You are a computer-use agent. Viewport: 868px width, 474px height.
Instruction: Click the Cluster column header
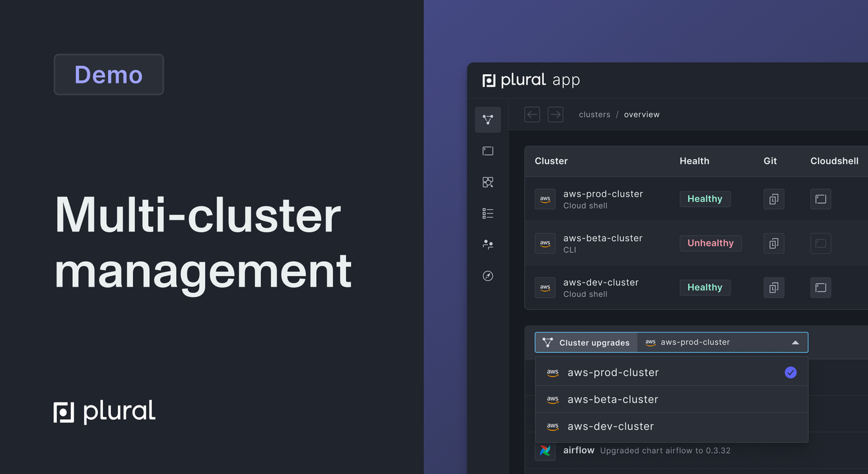(551, 161)
